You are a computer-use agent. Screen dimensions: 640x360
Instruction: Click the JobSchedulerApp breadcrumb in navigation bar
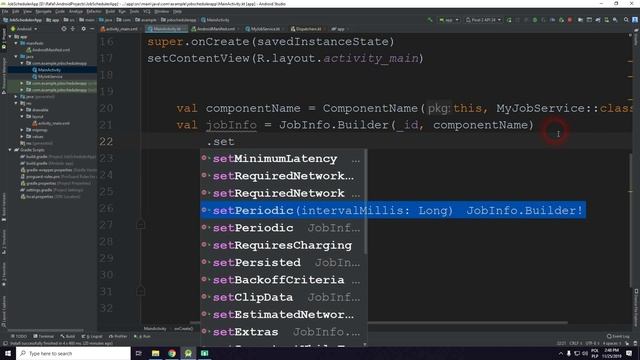pos(22,20)
